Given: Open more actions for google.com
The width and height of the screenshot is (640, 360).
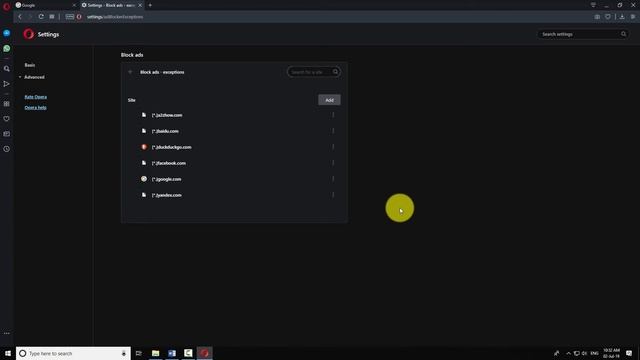Looking at the screenshot, I should click(x=333, y=179).
